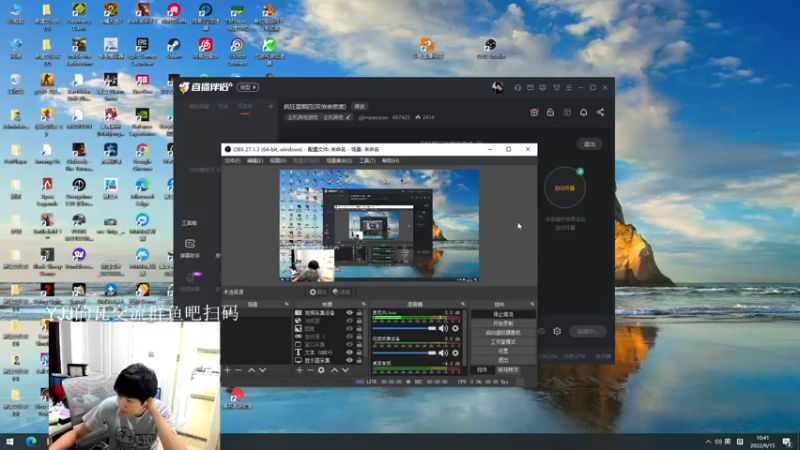
Task: Click 修改 beside the stream title
Action: tap(360, 107)
